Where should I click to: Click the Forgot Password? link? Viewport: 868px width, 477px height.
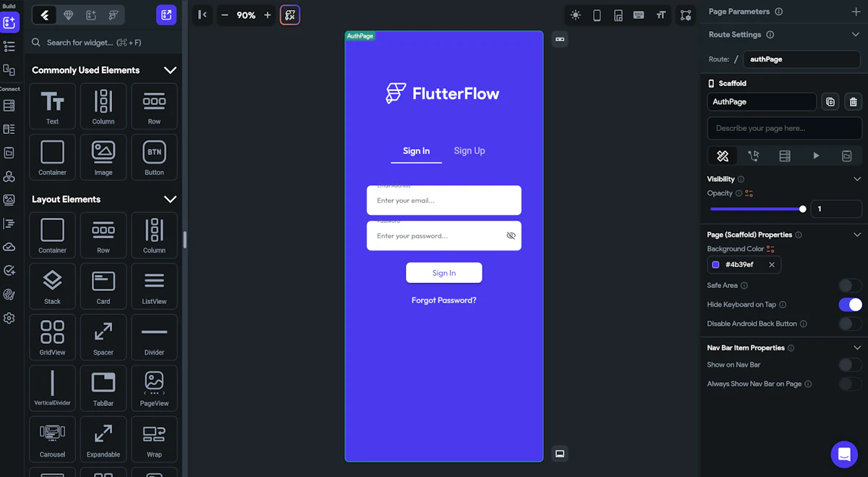click(444, 300)
